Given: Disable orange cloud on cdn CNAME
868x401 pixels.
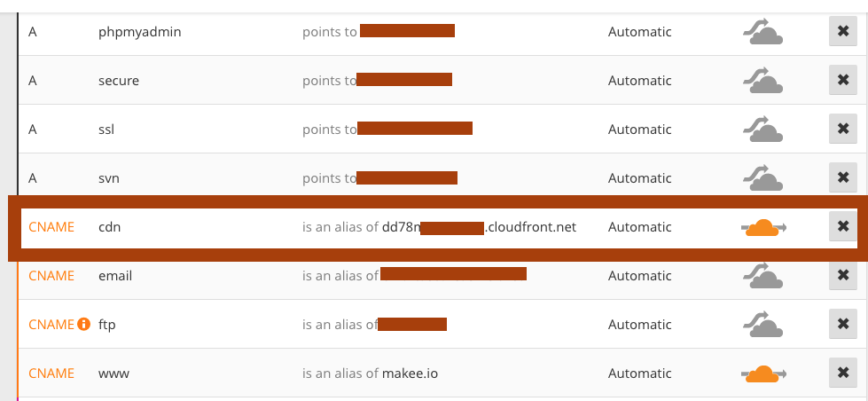Looking at the screenshot, I should click(x=763, y=227).
